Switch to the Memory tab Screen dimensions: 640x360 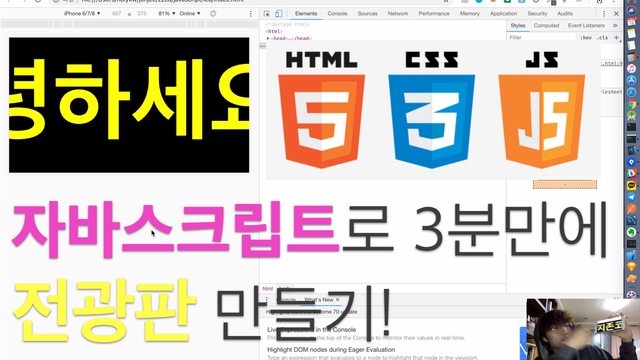[x=470, y=13]
